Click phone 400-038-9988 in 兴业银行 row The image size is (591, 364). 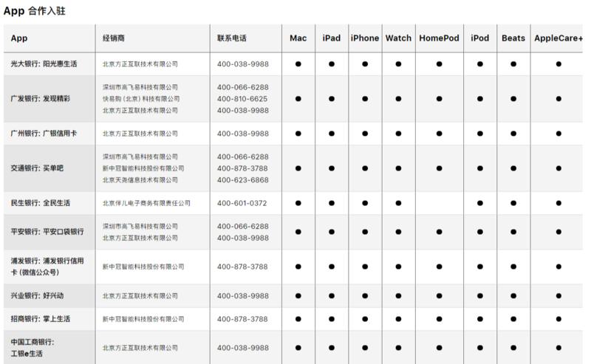coord(243,296)
